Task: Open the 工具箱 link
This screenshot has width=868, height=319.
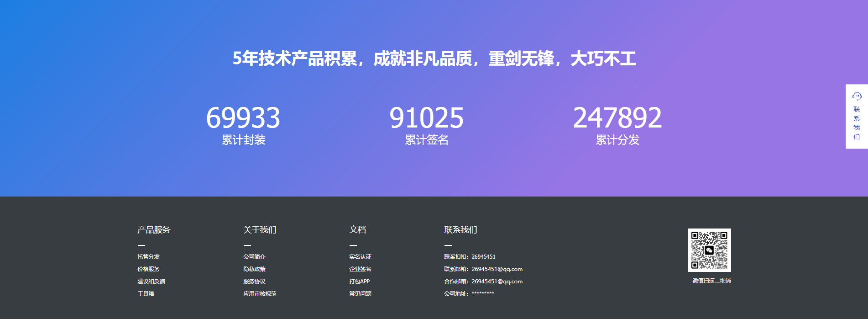Action: 146,294
